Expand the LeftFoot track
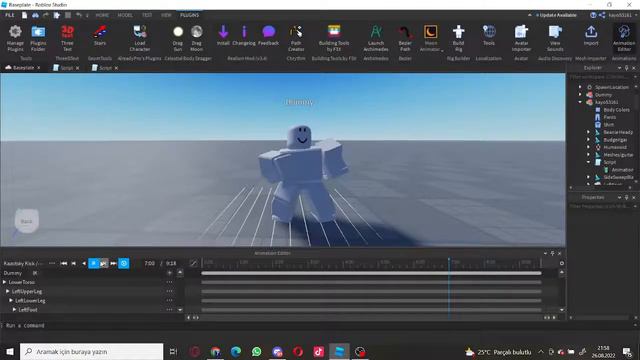Screen dimensions: 640x360 14,310
